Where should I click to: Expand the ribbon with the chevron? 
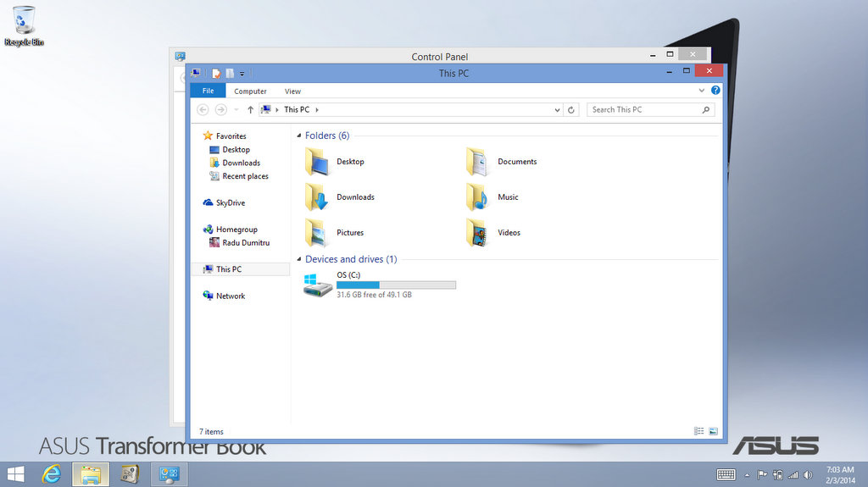[702, 91]
